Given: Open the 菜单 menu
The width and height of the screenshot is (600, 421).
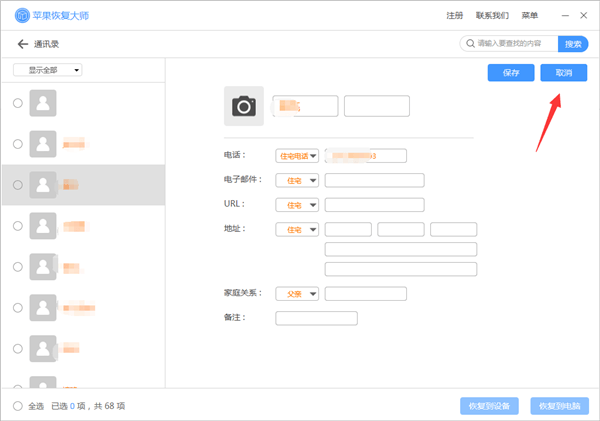Looking at the screenshot, I should pyautogui.click(x=529, y=16).
